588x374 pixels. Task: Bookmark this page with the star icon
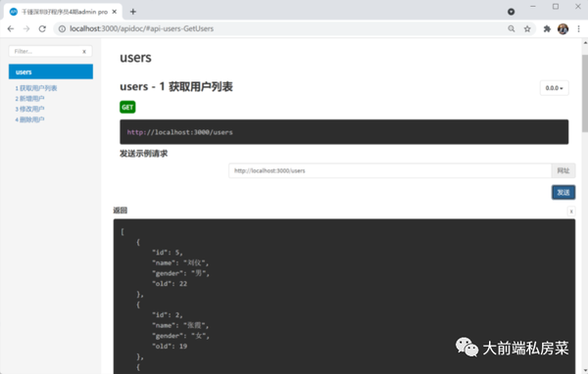[527, 28]
